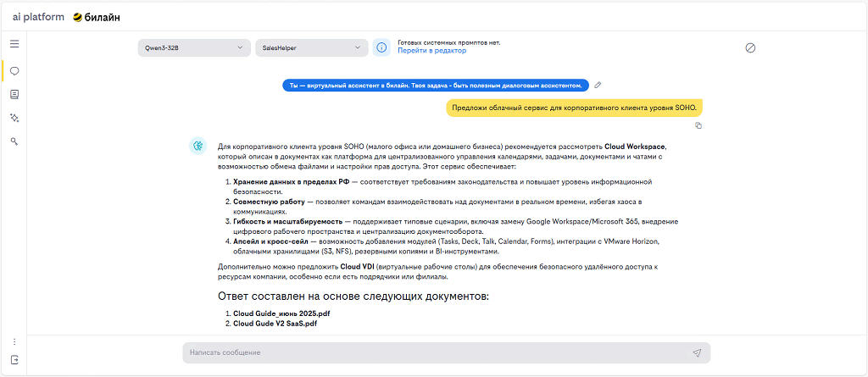Click the blue system prompt bubble

(x=436, y=86)
